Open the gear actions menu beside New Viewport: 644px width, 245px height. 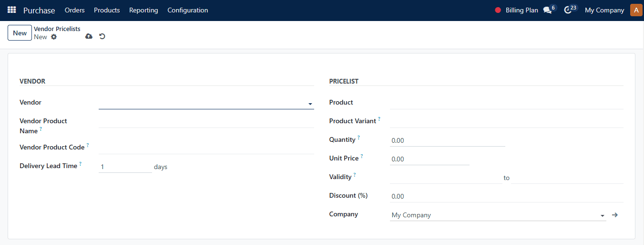click(x=54, y=37)
